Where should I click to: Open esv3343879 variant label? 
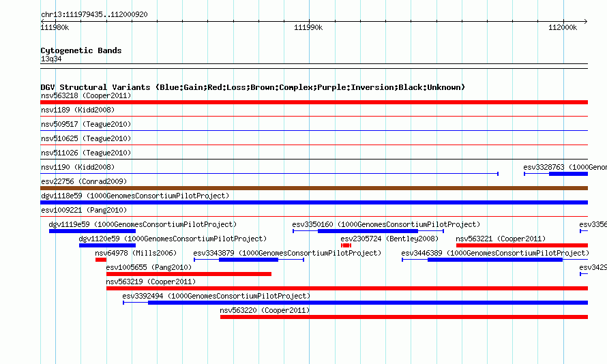(x=287, y=253)
